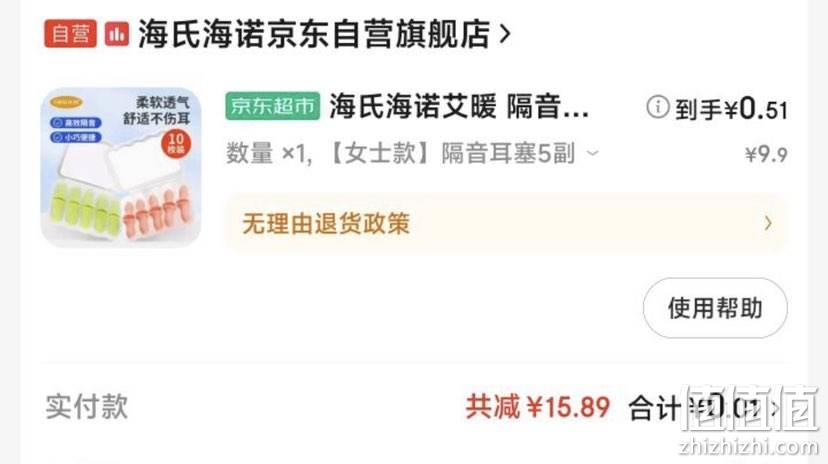
Task: Click the ¥9.9 original price
Action: tap(766, 155)
